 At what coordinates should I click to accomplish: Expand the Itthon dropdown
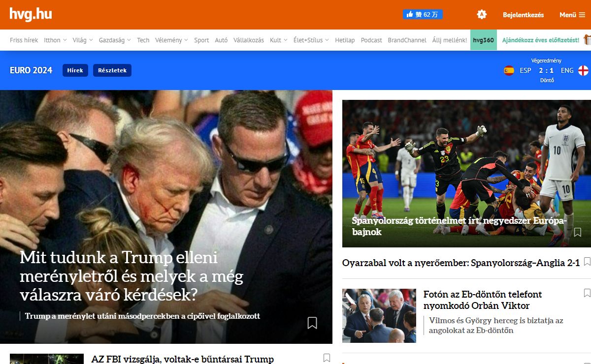point(55,40)
